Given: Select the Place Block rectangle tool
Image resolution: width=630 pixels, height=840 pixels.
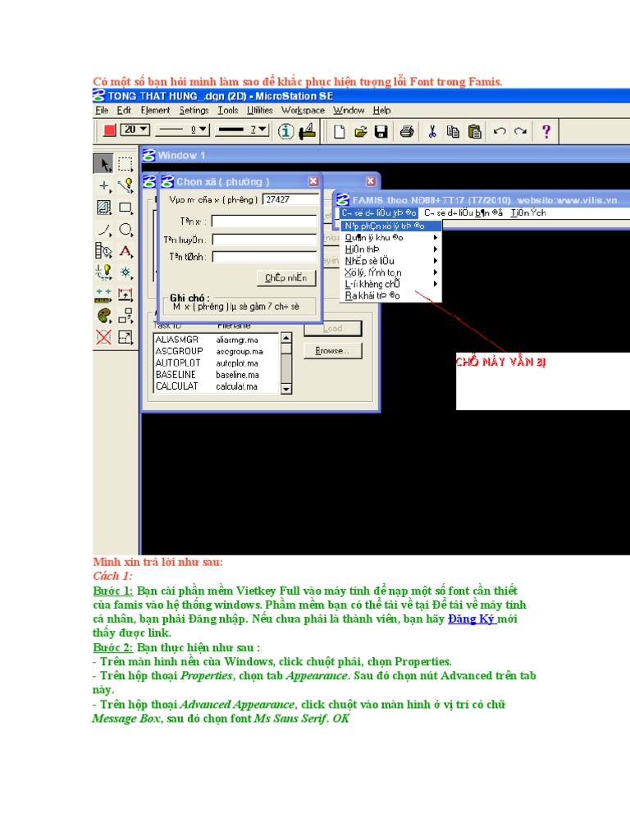Looking at the screenshot, I should [126, 208].
